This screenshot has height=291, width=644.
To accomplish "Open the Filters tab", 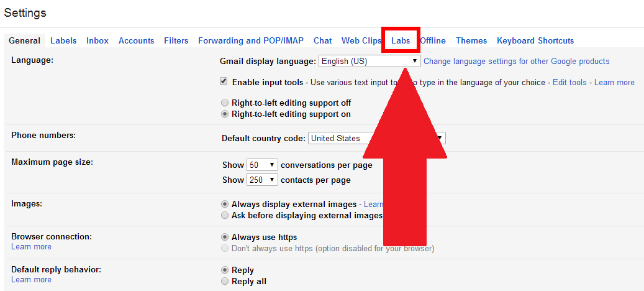I will coord(176,40).
